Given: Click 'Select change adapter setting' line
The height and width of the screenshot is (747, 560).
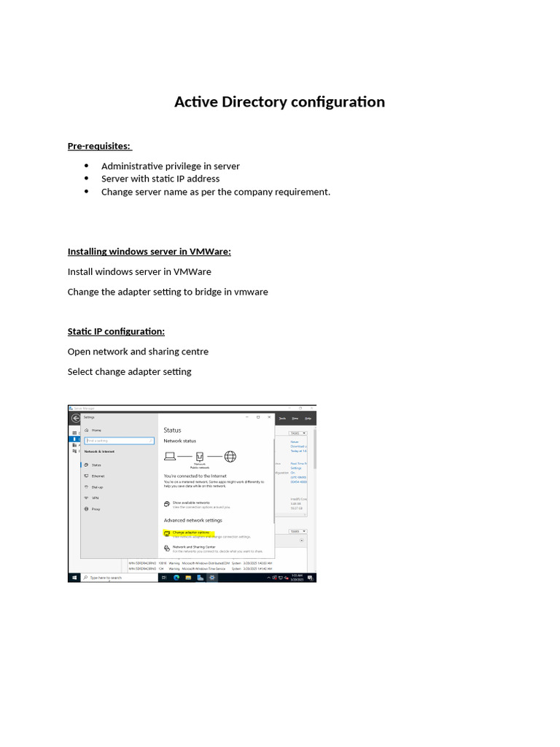Looking at the screenshot, I should tap(130, 371).
